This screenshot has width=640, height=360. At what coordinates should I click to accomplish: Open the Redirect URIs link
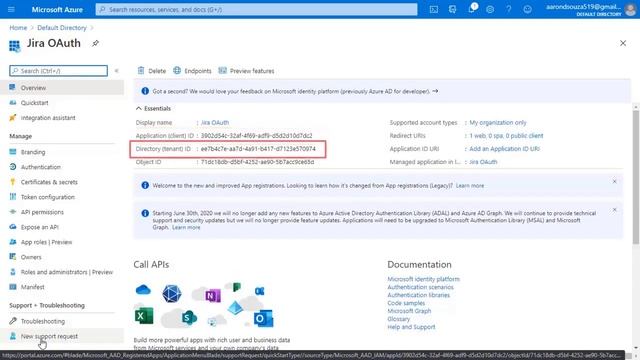(506, 136)
